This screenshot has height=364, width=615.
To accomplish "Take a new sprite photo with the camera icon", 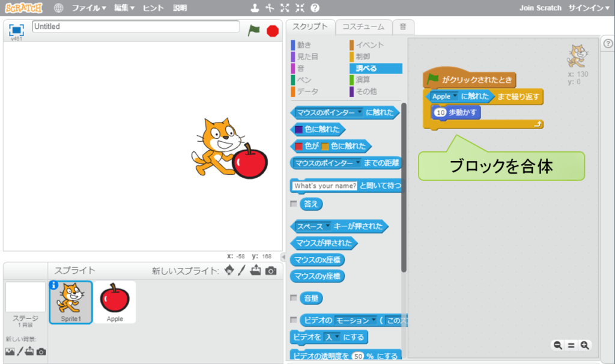I will 271,271.
